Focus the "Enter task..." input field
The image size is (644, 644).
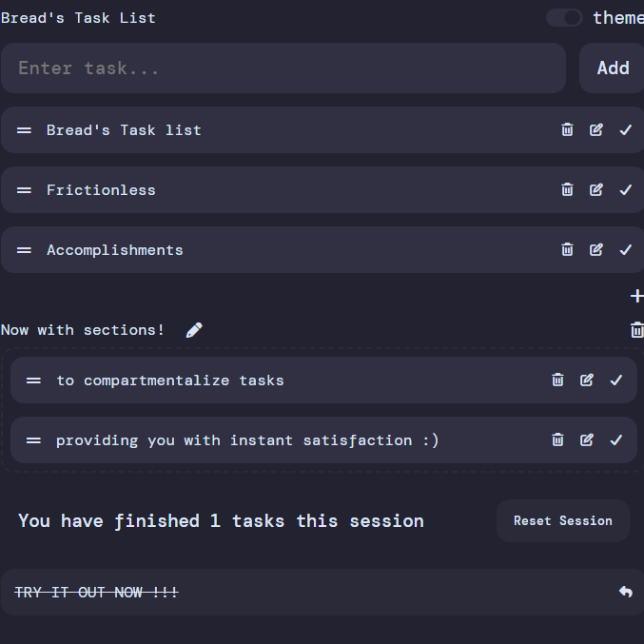pos(283,68)
